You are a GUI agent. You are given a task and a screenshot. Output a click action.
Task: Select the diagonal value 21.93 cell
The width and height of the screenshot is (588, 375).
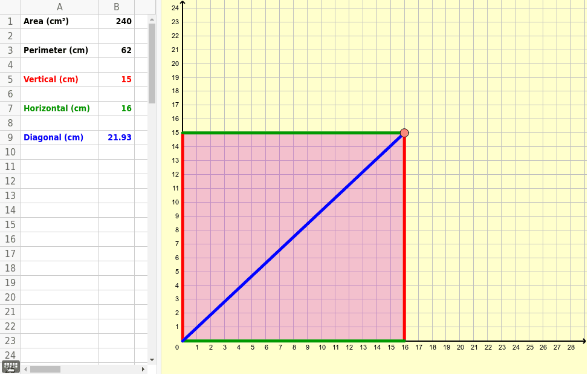click(x=117, y=137)
